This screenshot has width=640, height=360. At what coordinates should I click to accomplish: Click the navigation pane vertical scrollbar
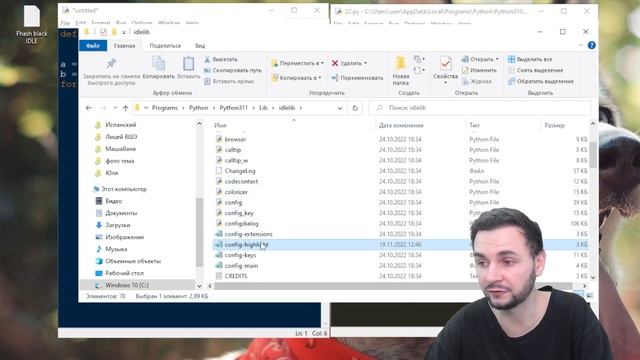click(x=199, y=231)
